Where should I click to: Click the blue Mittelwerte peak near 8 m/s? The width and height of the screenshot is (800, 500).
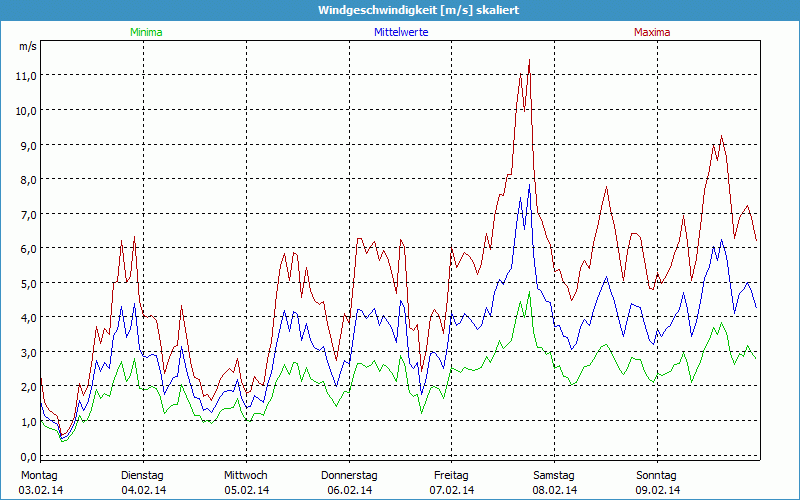(x=529, y=185)
